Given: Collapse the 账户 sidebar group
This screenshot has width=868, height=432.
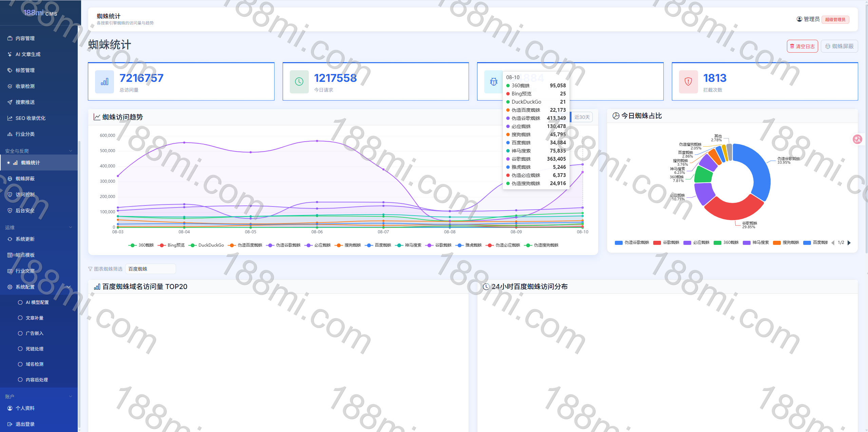Looking at the screenshot, I should 39,397.
